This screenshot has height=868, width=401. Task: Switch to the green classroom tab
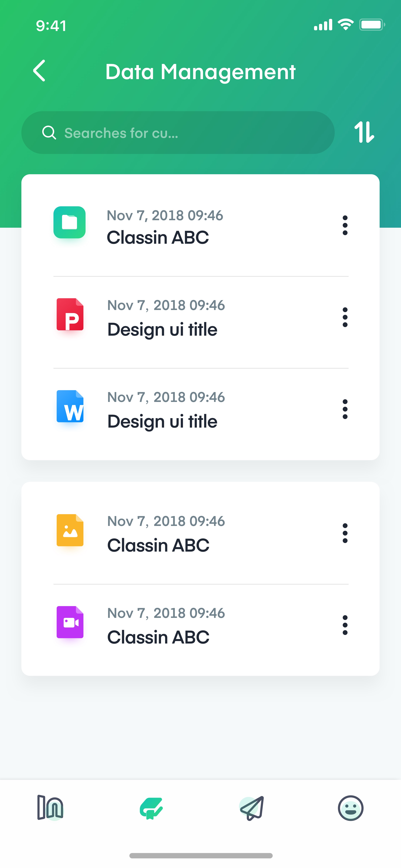pyautogui.click(x=151, y=808)
